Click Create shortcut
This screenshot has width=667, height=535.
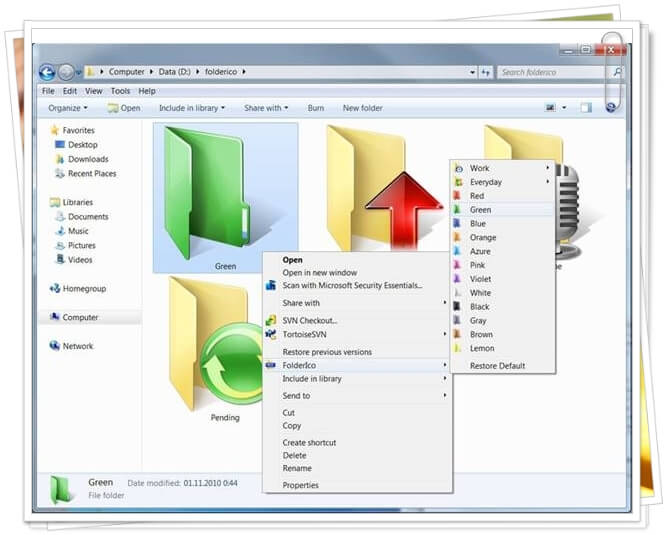357,443
